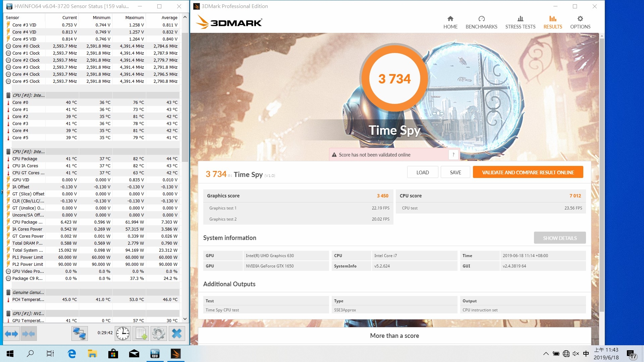Open File Explorer from taskbar
Screen dimensions: 644x362
pos(92,354)
